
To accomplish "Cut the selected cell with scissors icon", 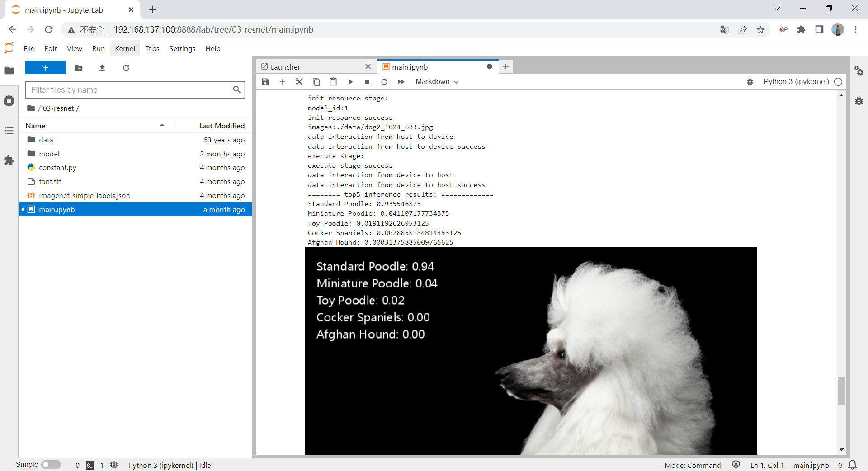I will (299, 82).
